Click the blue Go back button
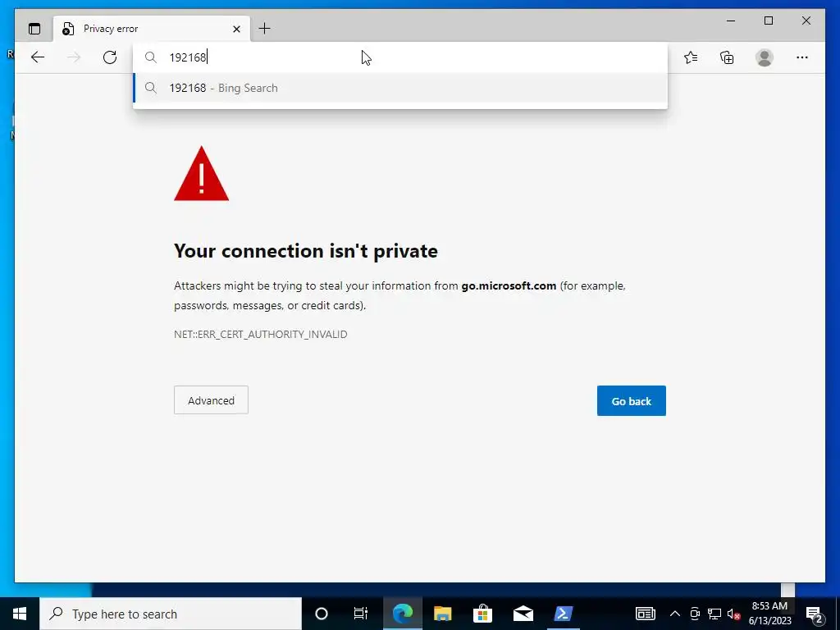The height and width of the screenshot is (630, 840). (632, 400)
